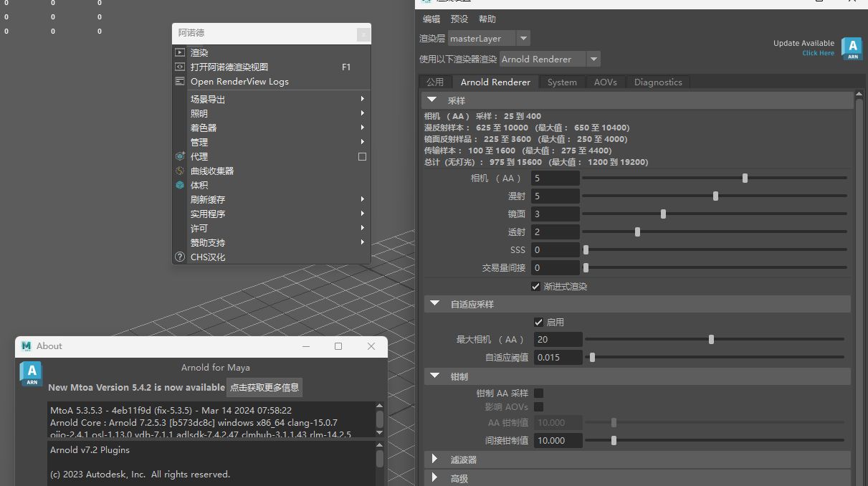The image size is (868, 486).
Task: Click the 相机 (AA) slider handle
Action: (745, 178)
